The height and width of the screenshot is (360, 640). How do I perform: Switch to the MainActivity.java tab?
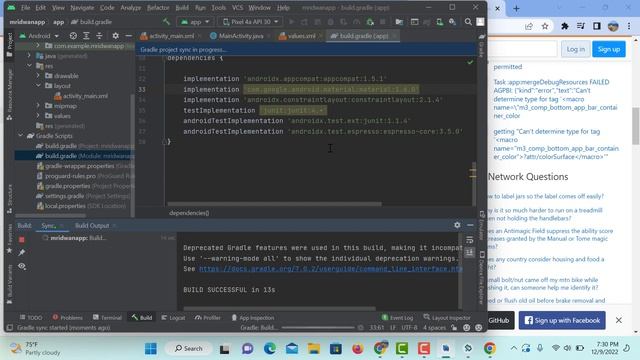(240, 36)
